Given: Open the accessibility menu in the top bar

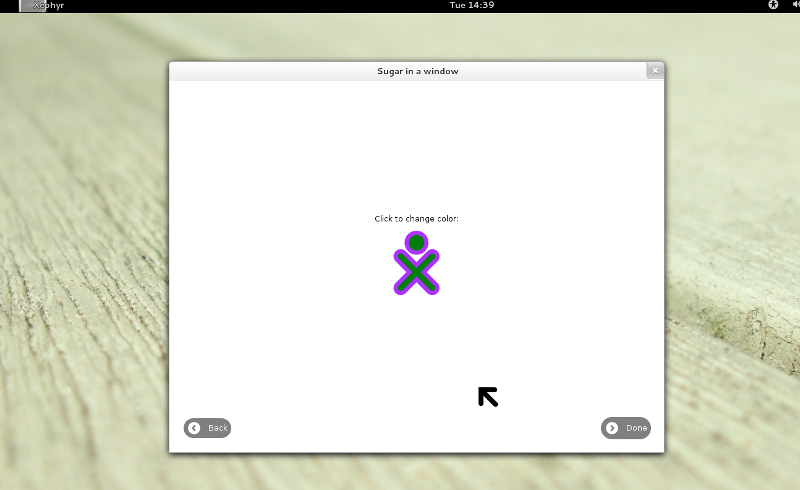Looking at the screenshot, I should [773, 5].
